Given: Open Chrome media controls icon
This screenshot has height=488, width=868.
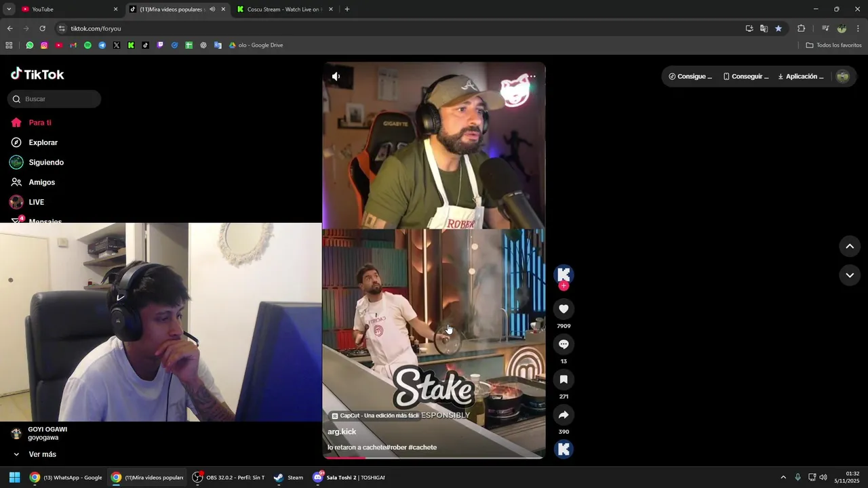Looking at the screenshot, I should pos(825,28).
